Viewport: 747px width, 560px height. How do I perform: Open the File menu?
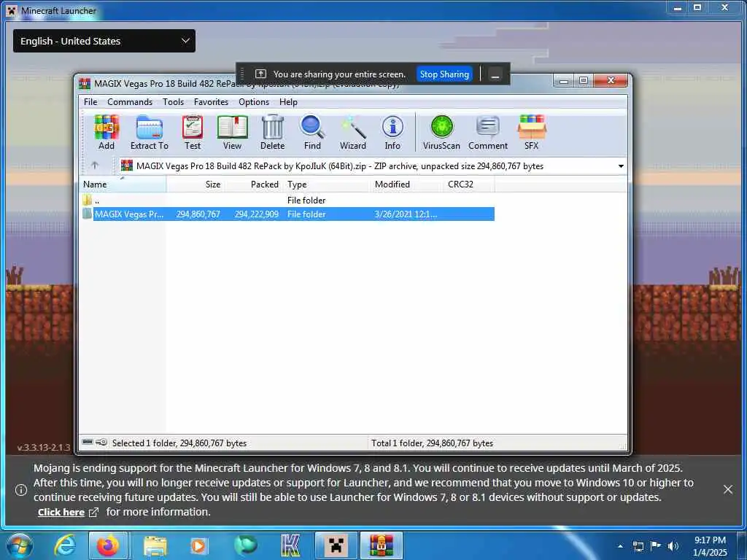(x=90, y=102)
